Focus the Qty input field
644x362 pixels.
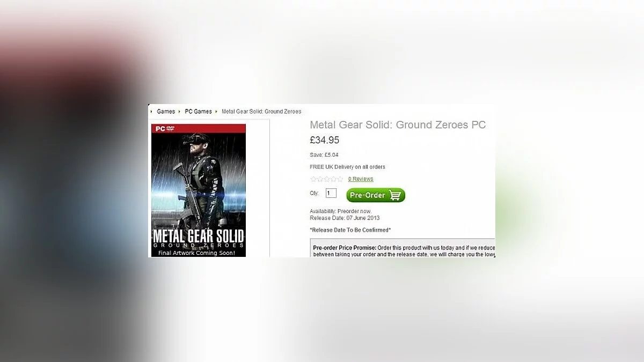[x=331, y=193]
